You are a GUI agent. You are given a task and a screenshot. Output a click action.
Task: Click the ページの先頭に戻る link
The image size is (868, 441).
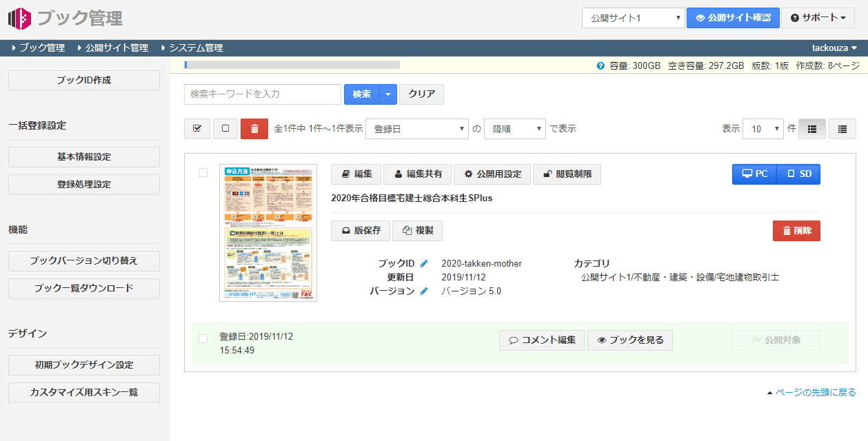815,393
